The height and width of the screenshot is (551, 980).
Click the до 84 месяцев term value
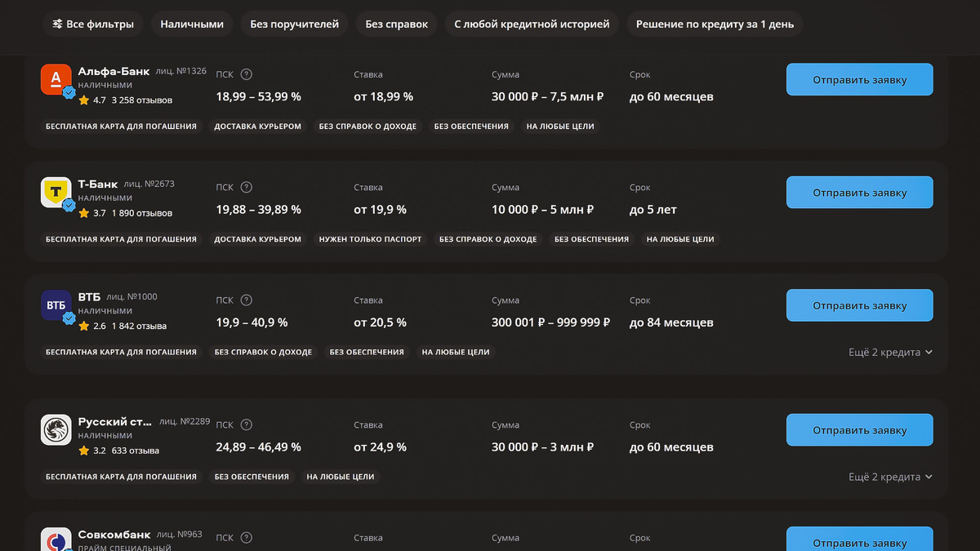(x=671, y=322)
